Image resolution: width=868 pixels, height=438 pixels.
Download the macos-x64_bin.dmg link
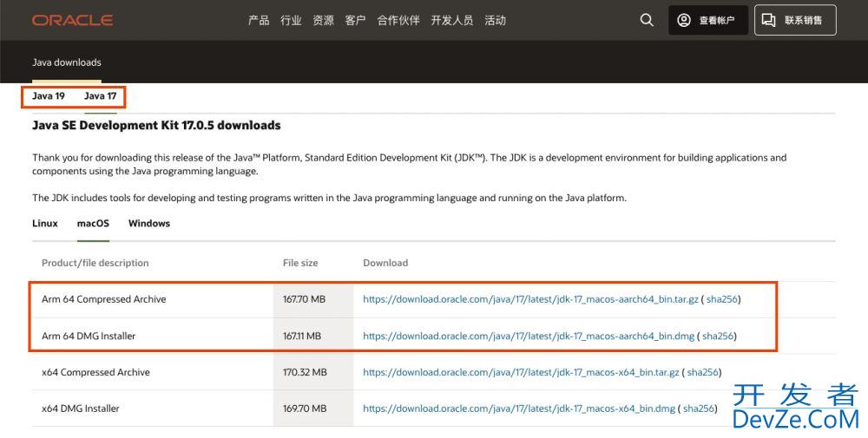point(519,409)
